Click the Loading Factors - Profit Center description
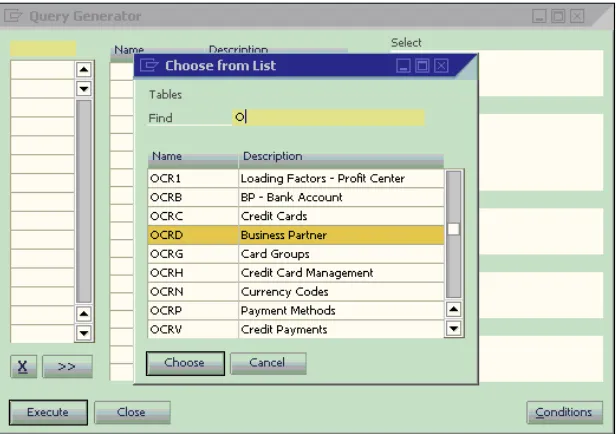 coord(323,179)
